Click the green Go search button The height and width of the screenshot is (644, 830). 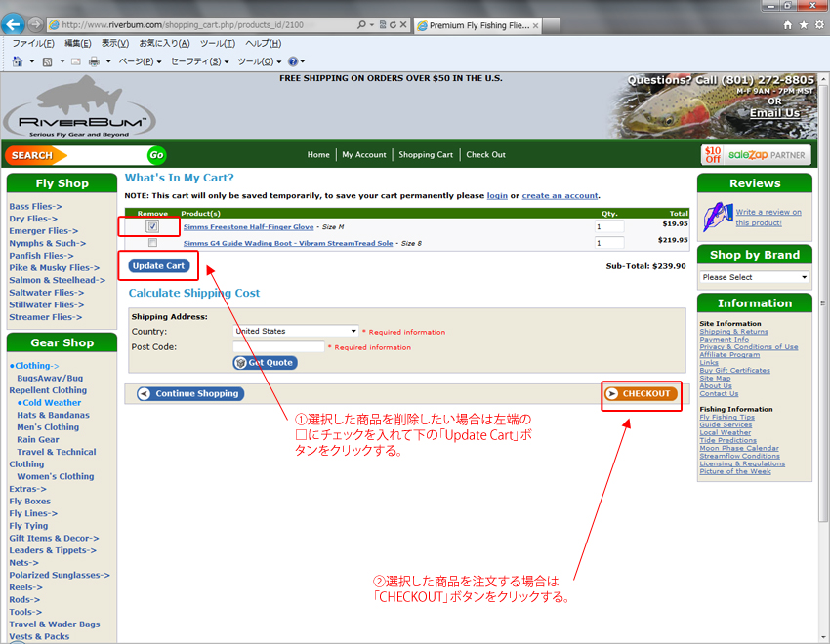156,155
